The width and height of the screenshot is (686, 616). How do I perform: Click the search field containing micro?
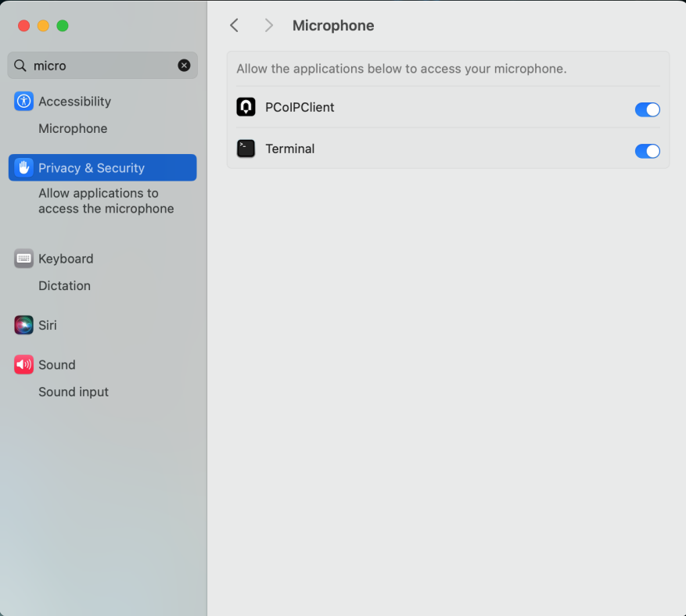pyautogui.click(x=102, y=66)
